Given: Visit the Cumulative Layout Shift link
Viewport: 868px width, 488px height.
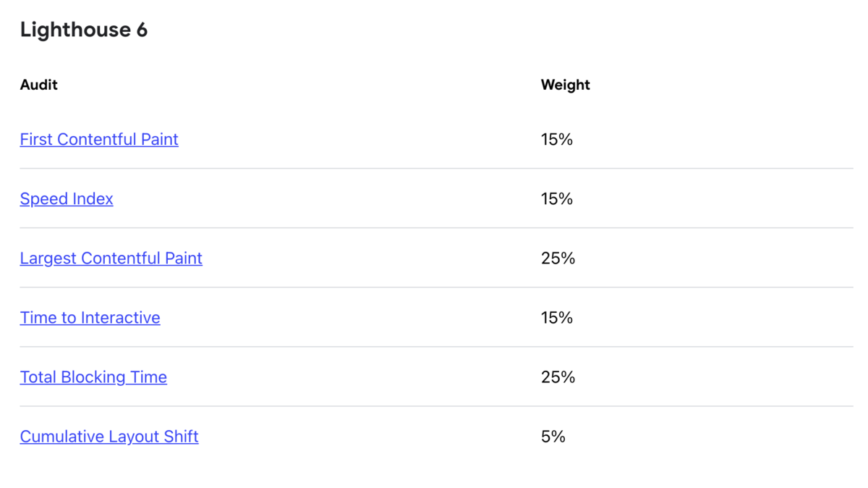Looking at the screenshot, I should (x=109, y=437).
